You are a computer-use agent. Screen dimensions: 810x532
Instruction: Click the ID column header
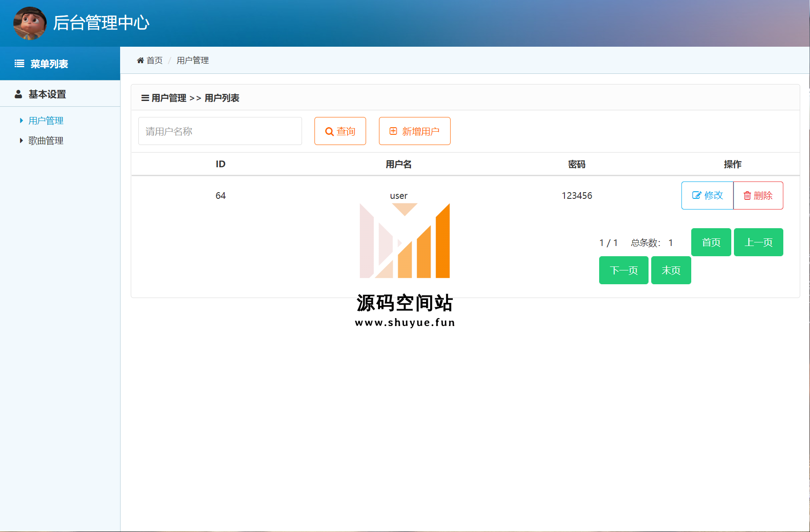[221, 164]
